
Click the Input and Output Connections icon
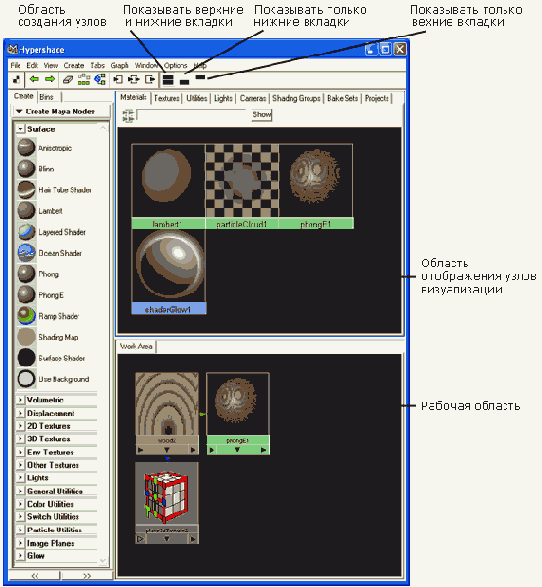pos(134,79)
